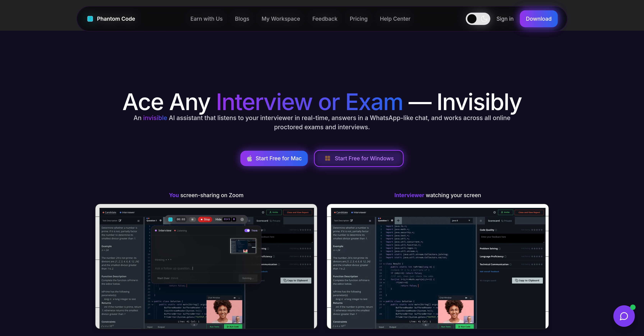Click Copy to Clipboard in Interviewer view
Viewport: 644px width, 336px height.
click(x=527, y=280)
